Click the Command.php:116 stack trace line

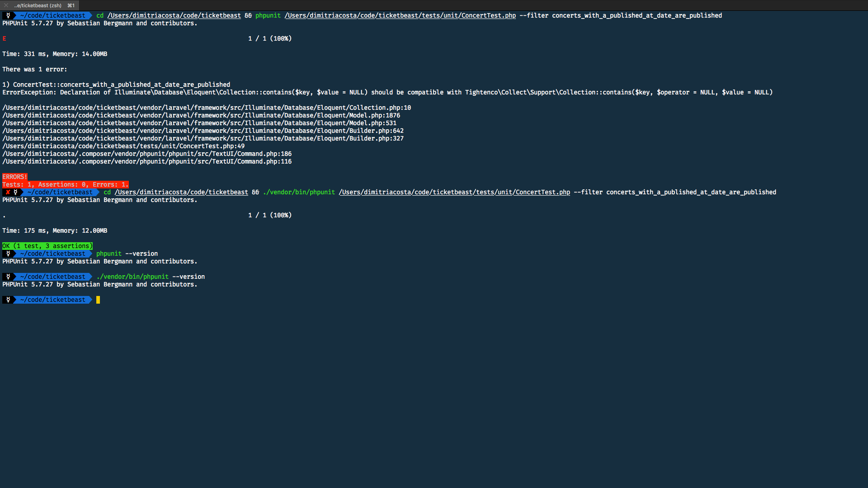click(x=147, y=161)
